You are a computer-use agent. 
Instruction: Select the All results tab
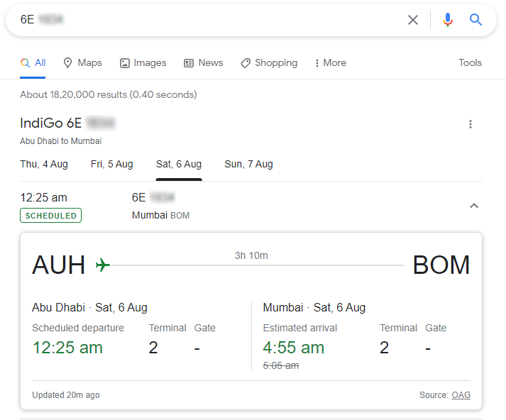33,63
